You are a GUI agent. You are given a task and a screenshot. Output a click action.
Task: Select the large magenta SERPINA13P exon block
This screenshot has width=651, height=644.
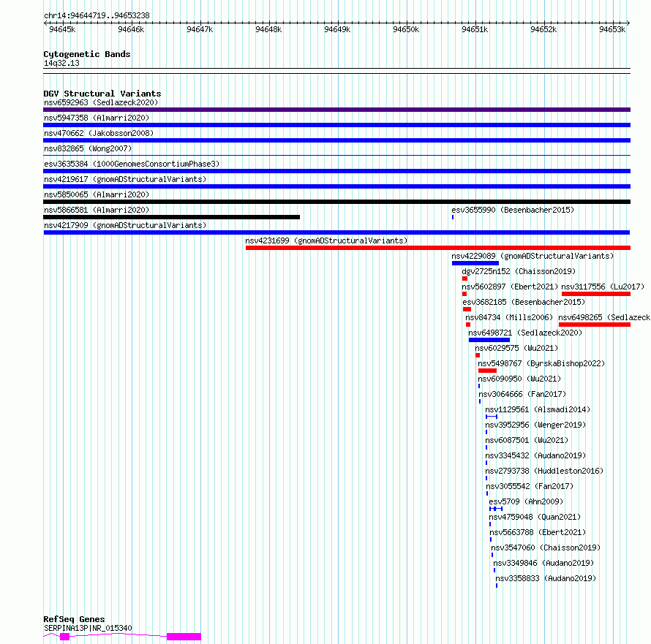pos(184,637)
